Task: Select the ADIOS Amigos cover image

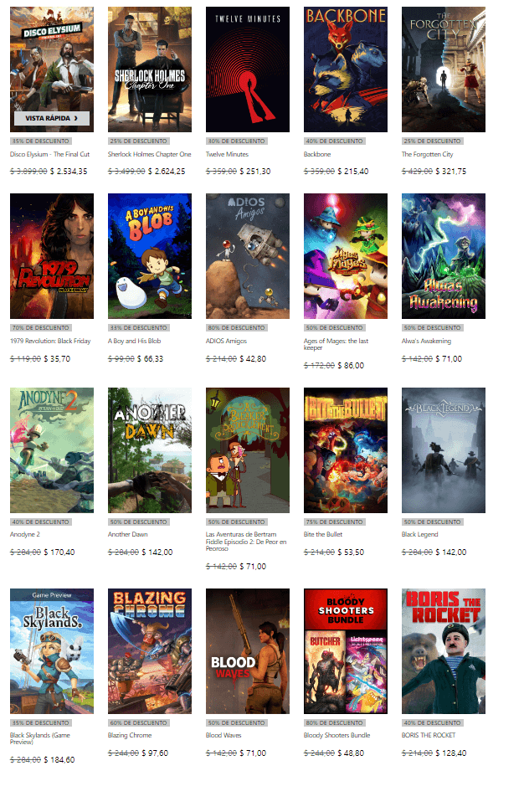Action: click(248, 256)
